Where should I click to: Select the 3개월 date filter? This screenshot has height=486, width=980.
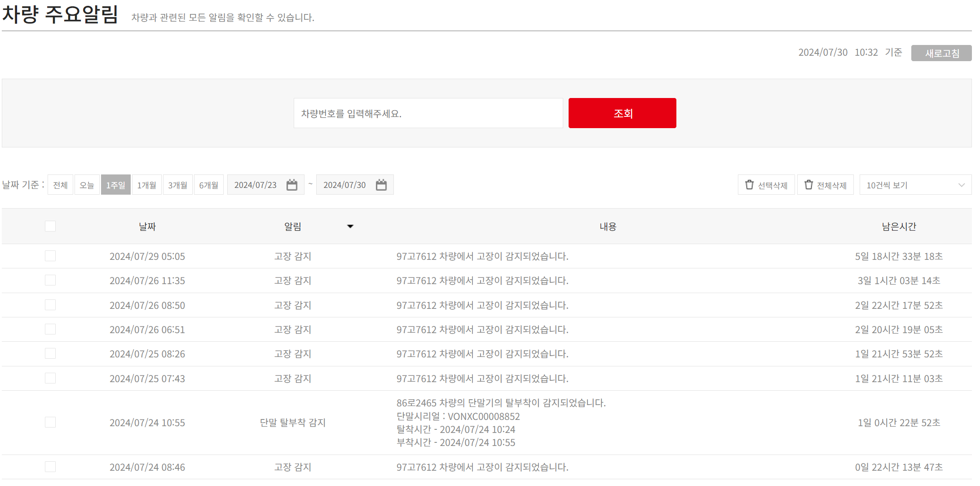(x=178, y=185)
